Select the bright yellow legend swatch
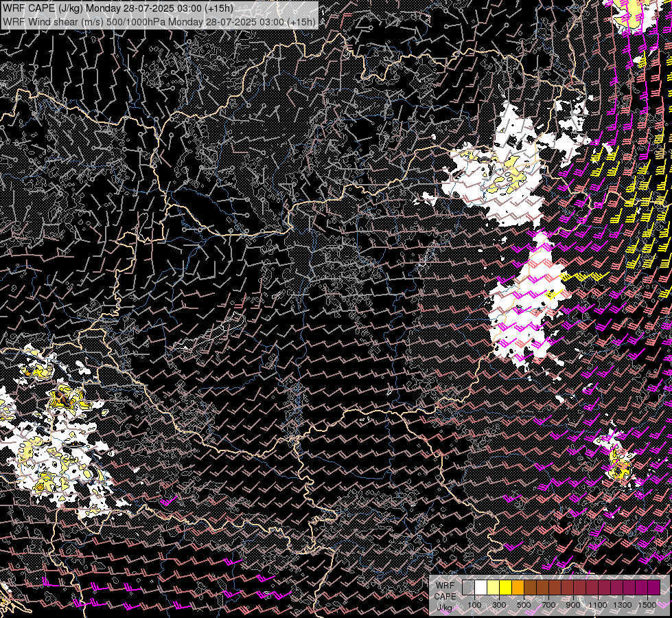The image size is (672, 618). (x=506, y=587)
